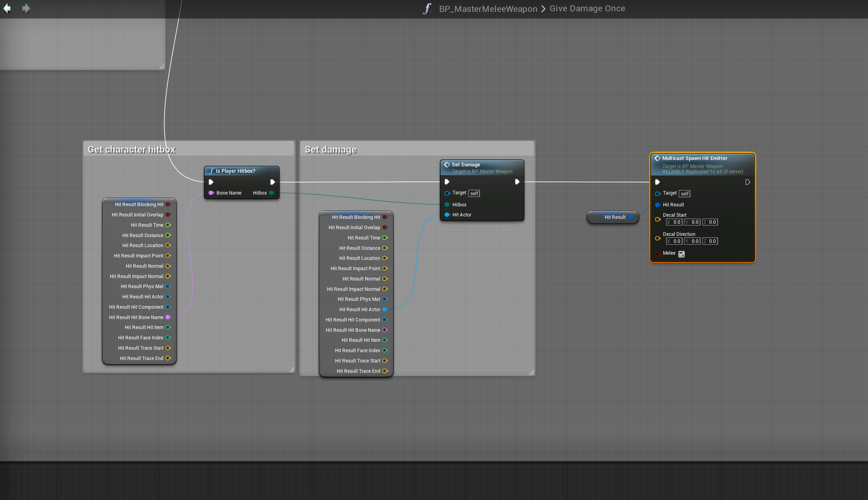Click the function icon beside BP_MasterMeleeWeapon
This screenshot has width=868, height=500.
click(427, 9)
